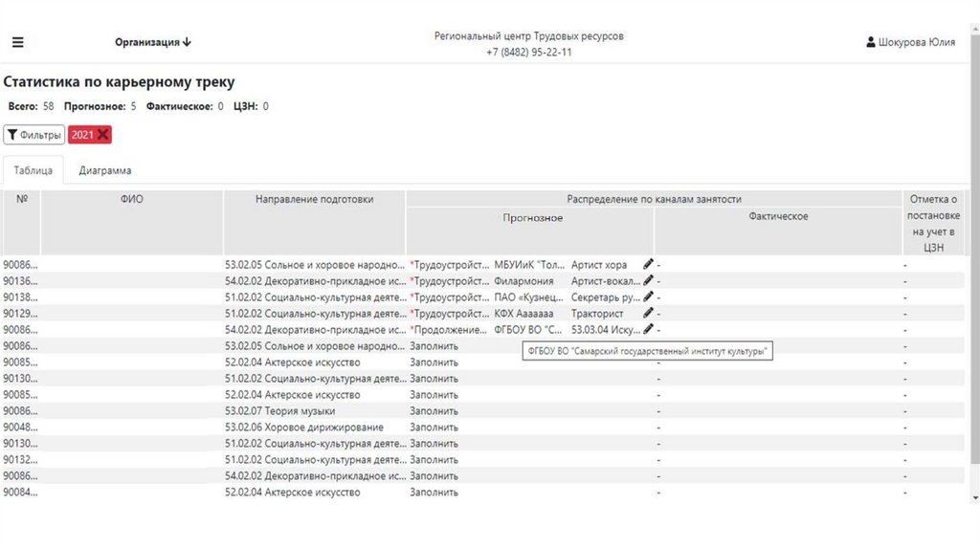This screenshot has height=549, width=980.
Task: Click edit pencil beside Тракторист
Action: (648, 313)
